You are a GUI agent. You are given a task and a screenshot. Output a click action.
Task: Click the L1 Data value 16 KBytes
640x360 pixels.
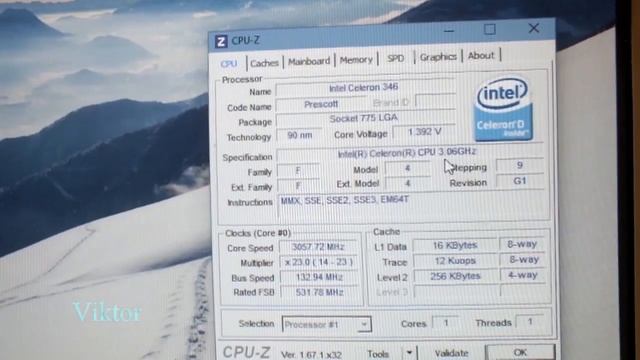click(455, 246)
